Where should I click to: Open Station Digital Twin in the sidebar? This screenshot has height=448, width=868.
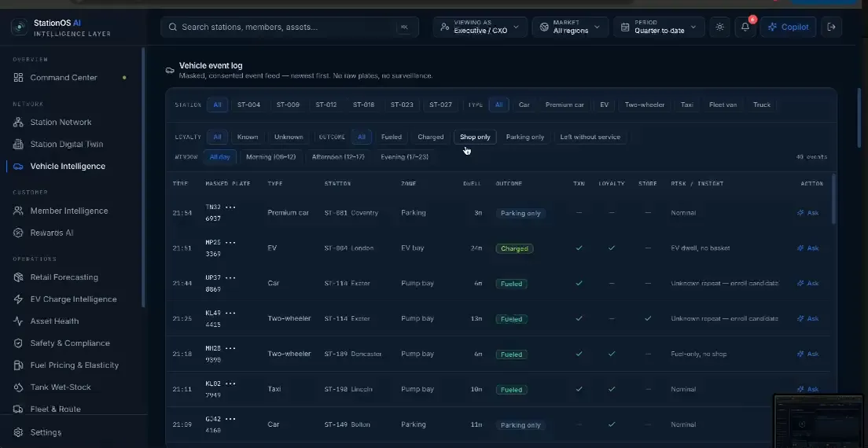[x=66, y=145]
